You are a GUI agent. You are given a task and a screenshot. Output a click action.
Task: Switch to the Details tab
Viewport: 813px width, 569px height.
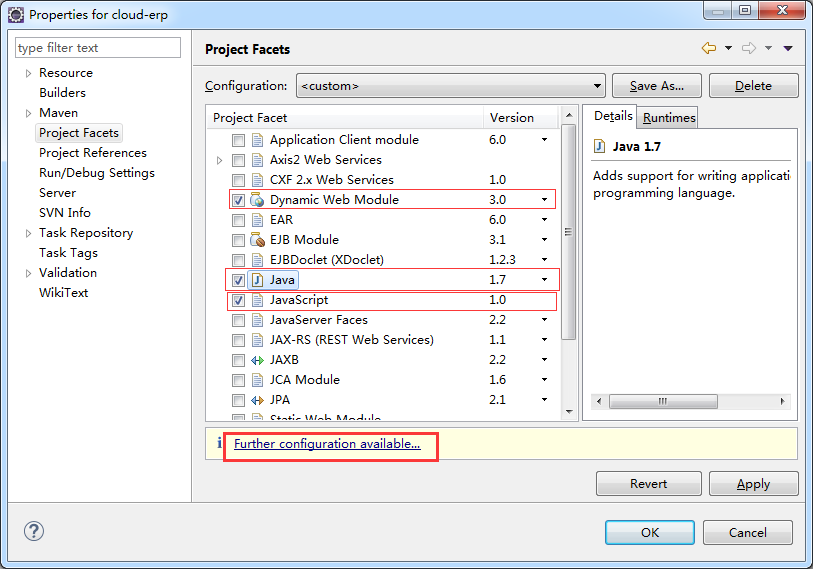point(613,116)
